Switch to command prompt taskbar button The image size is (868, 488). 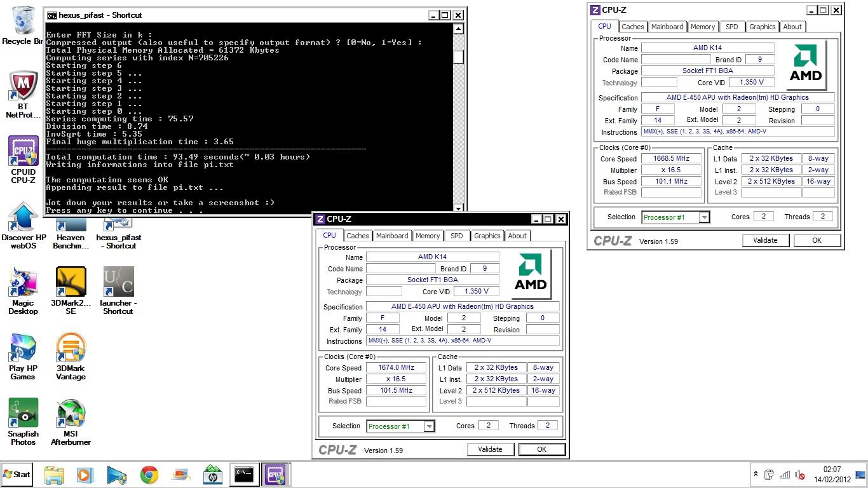click(244, 475)
